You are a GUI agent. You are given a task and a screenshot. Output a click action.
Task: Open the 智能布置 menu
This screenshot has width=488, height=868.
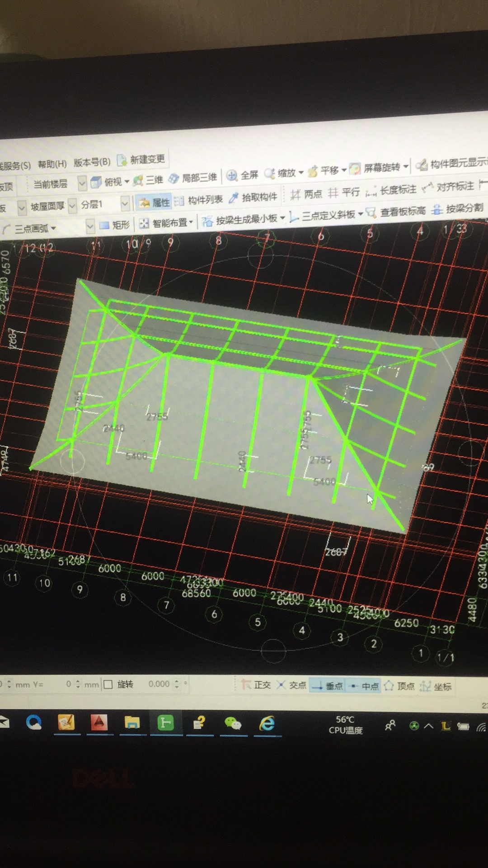point(166,223)
